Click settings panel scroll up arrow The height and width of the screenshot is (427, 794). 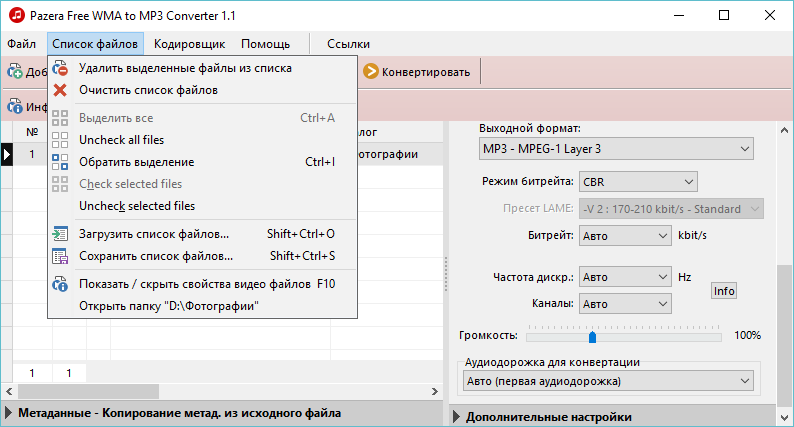pyautogui.click(x=784, y=130)
